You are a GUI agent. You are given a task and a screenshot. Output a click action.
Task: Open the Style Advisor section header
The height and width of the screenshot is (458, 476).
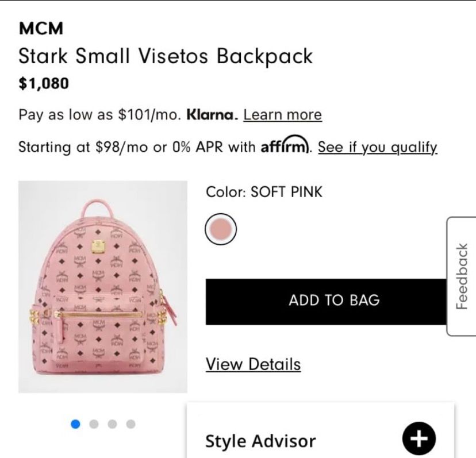[x=261, y=441]
